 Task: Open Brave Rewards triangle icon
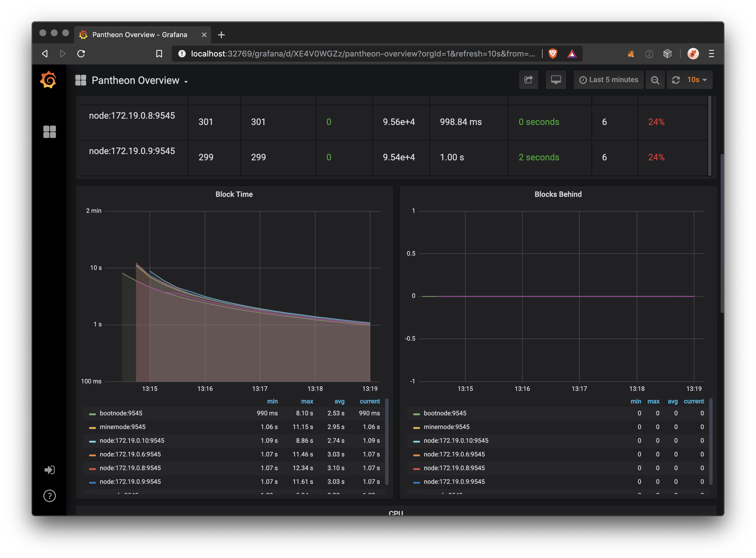click(x=572, y=54)
